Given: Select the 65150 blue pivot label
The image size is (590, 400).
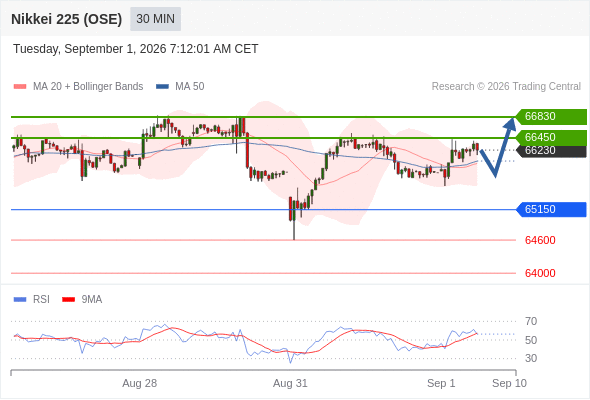Looking at the screenshot, I should point(551,210).
